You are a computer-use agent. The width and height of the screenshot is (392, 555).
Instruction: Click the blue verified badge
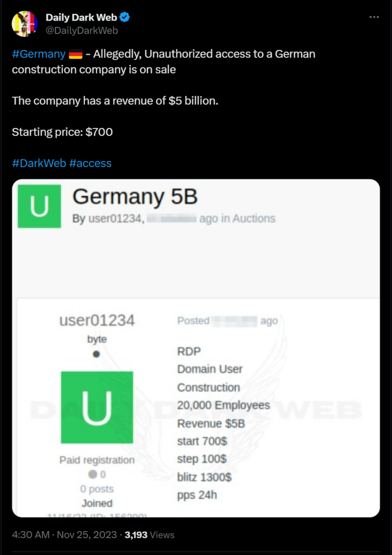coord(125,18)
